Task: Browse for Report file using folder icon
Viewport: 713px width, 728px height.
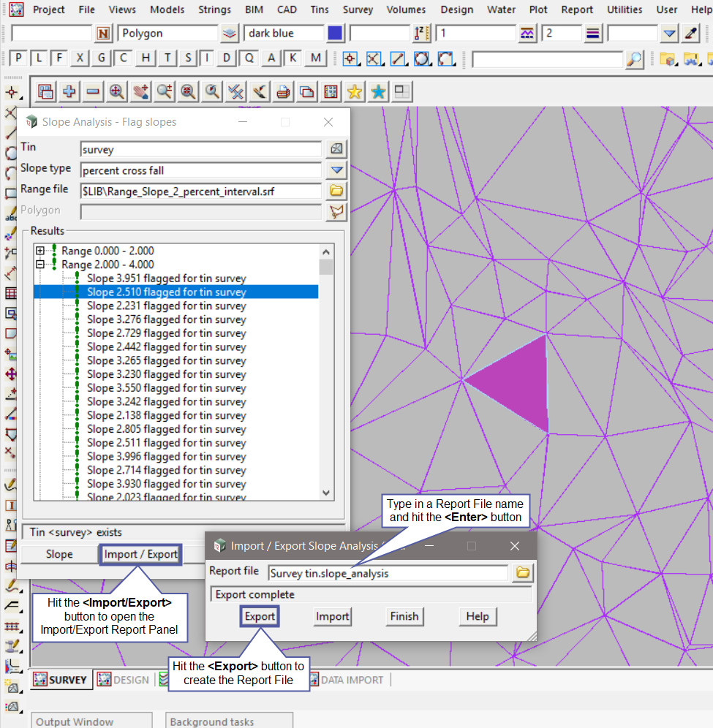Action: 522,573
